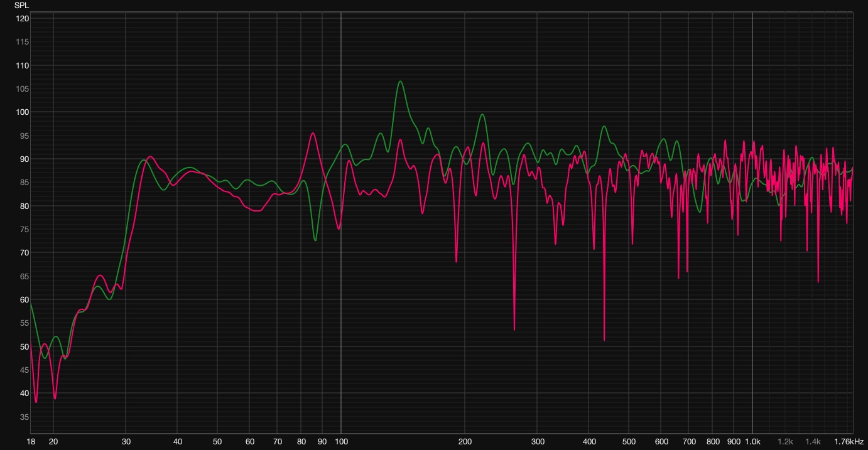The width and height of the screenshot is (868, 450).
Task: Click the 18 Hz frequency axis label
Action: coord(31,442)
